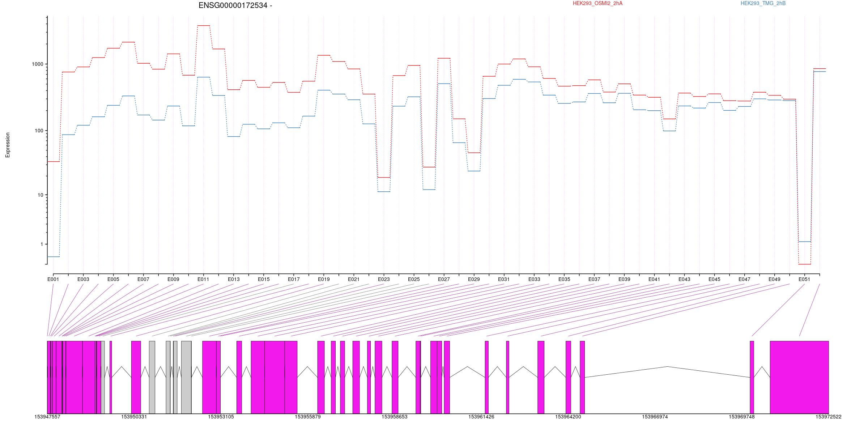Click exon label E041
This screenshot has height=434, width=868.
coord(654,279)
